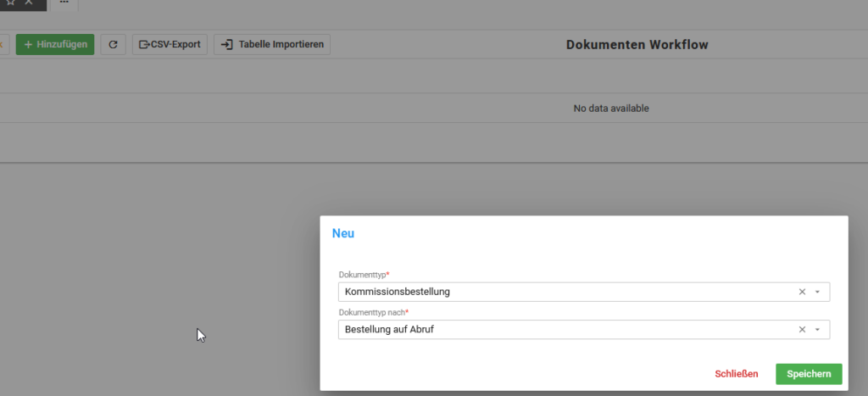The image size is (868, 396).
Task: Refresh the table with the reload icon
Action: tap(113, 44)
